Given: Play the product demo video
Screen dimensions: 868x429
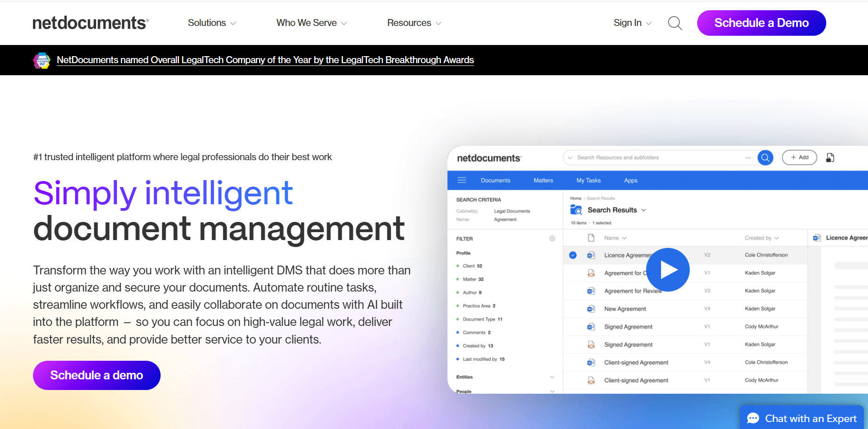Looking at the screenshot, I should (668, 270).
